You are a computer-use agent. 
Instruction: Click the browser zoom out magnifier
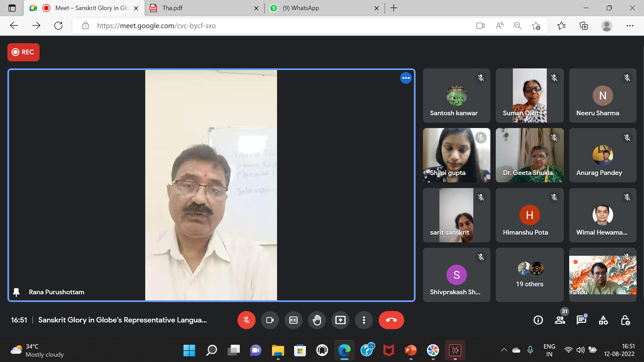(x=518, y=26)
